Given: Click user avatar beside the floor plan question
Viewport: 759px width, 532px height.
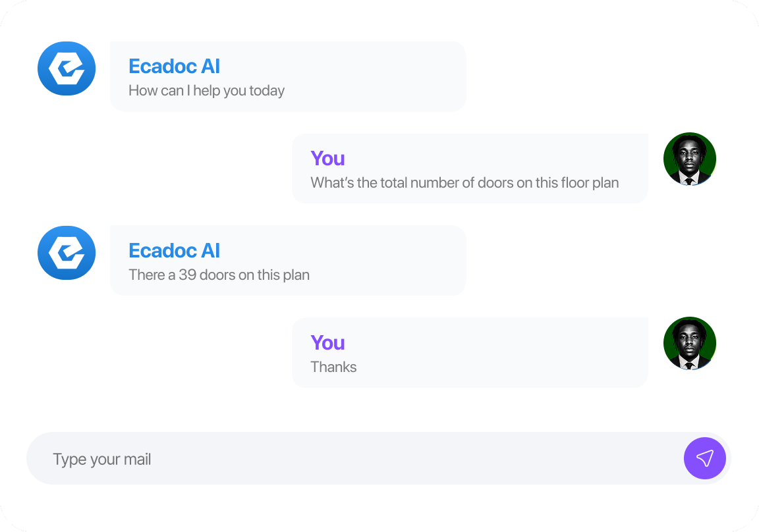Looking at the screenshot, I should (x=689, y=159).
